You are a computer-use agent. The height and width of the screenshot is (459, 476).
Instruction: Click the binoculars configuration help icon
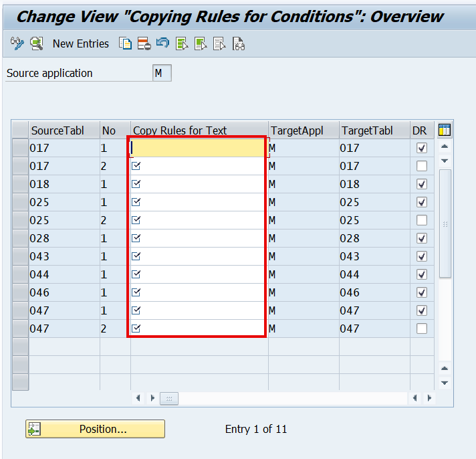(x=239, y=43)
